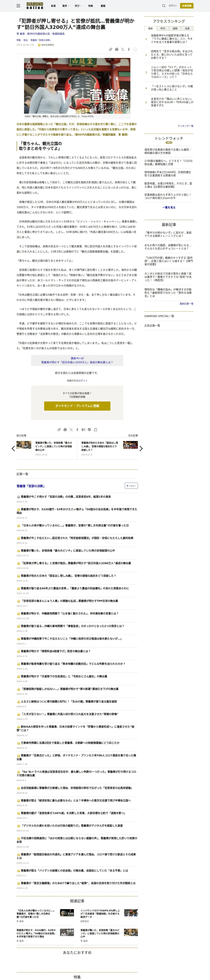The image size is (210, 980).
Task: Go to previous article with left arrow
Action: [x=13, y=448]
